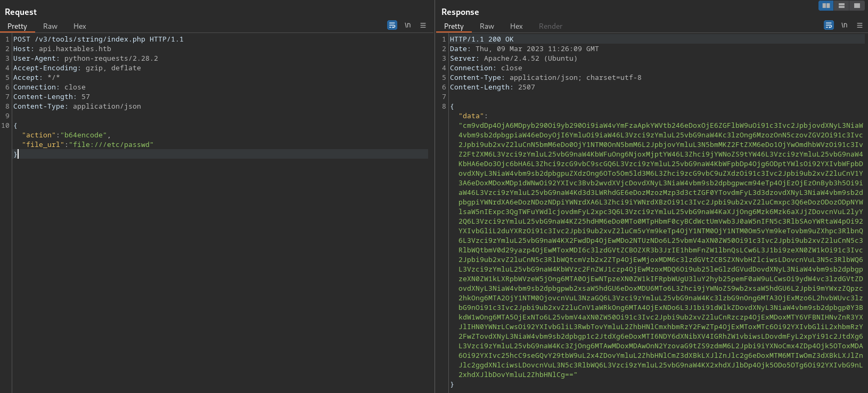Click the Response panel title
This screenshot has width=868, height=393.
point(460,12)
